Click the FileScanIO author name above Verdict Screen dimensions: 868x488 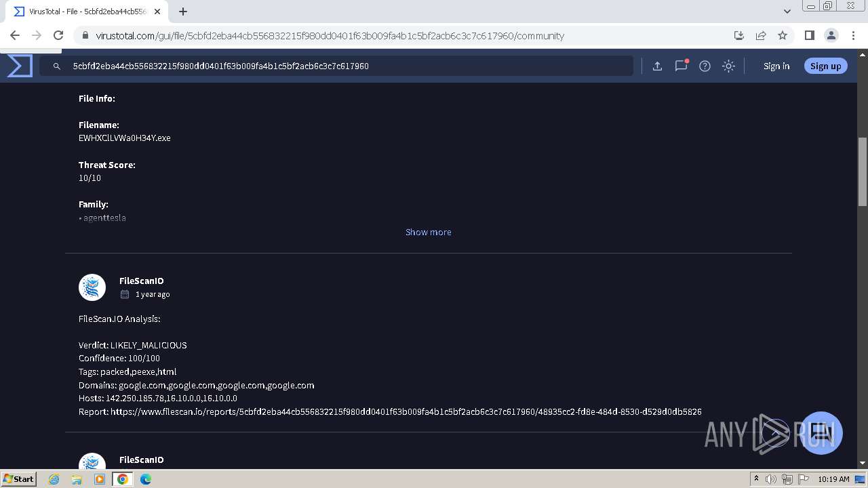[141, 281]
